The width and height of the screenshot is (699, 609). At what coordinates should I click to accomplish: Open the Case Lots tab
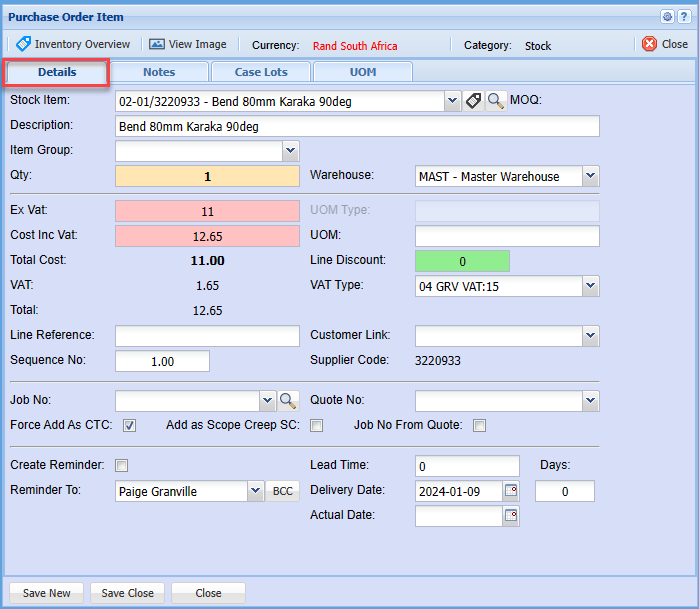click(261, 72)
